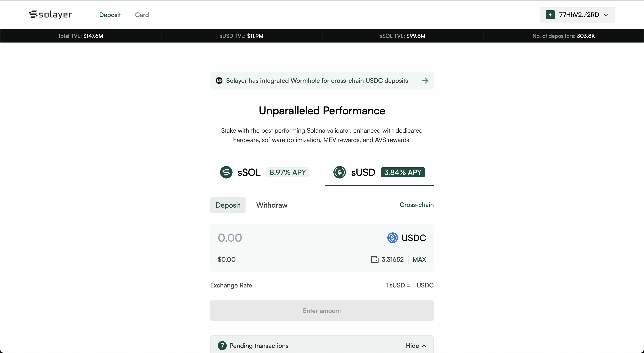Click the Wormhole logo icon

(219, 81)
